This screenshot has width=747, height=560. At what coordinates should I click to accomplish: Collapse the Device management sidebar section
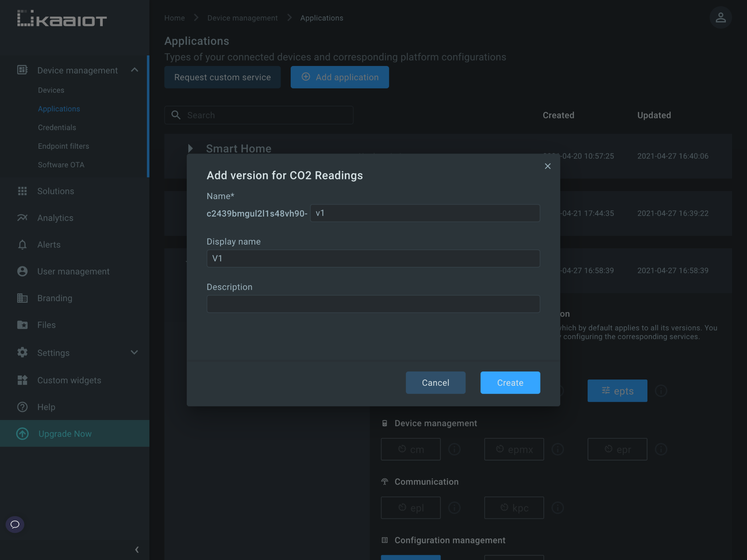tap(135, 70)
